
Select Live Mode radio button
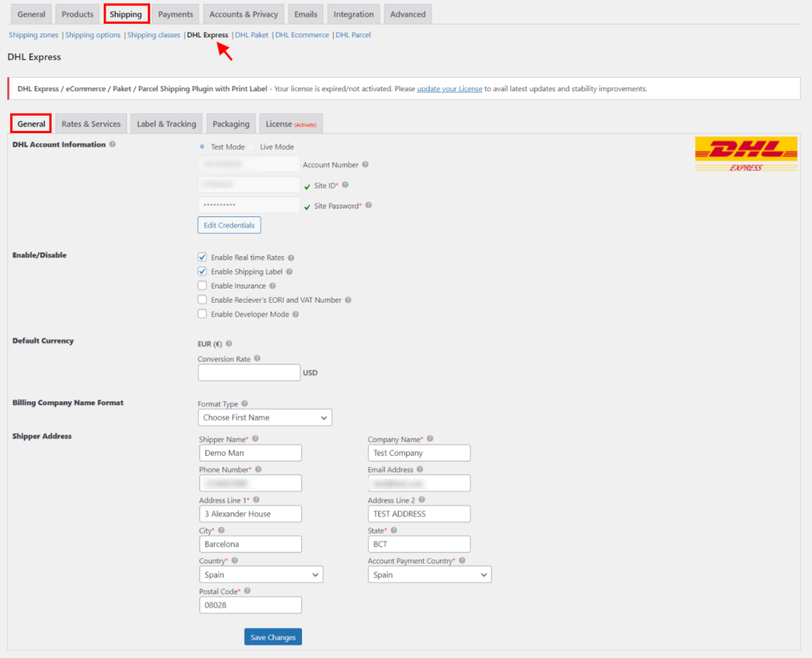251,147
